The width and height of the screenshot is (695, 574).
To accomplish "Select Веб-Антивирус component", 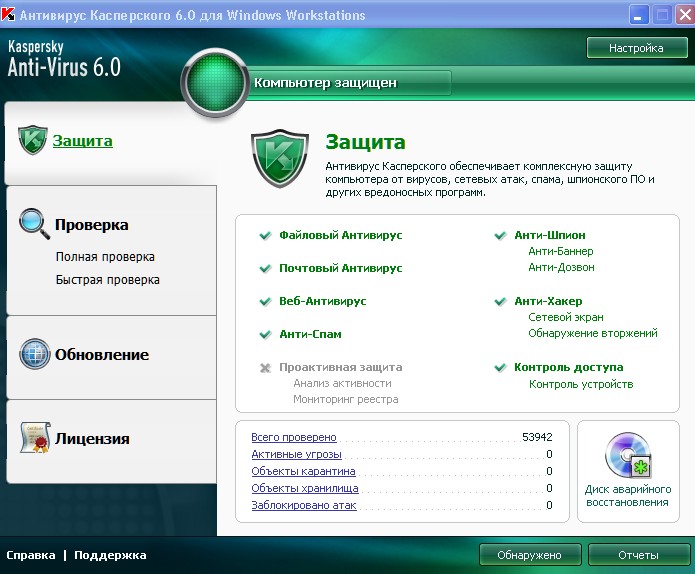I will [323, 301].
